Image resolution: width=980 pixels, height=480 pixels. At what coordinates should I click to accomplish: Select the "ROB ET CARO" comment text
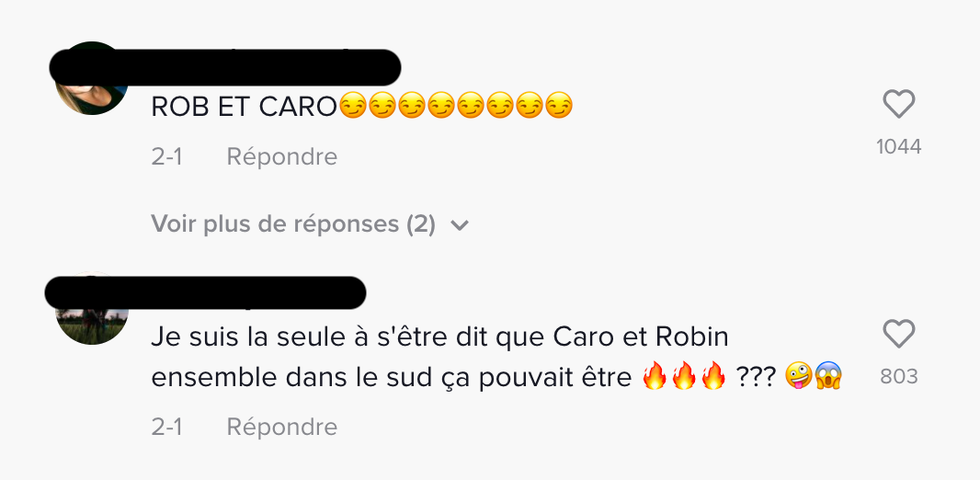(x=244, y=108)
